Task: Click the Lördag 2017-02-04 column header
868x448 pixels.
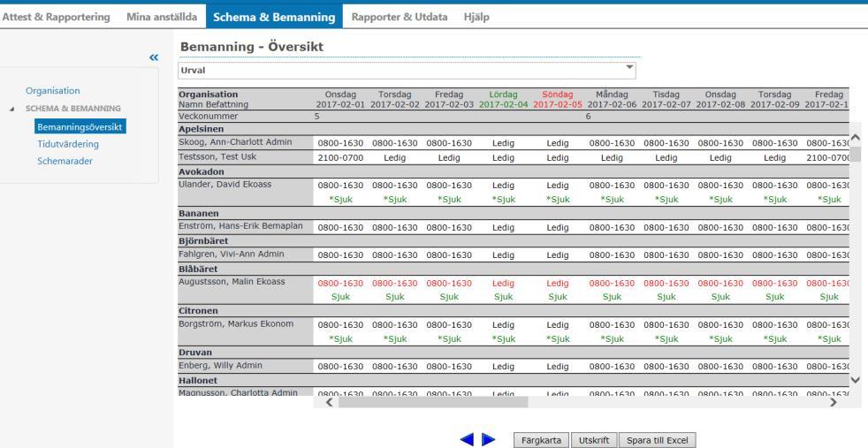Action: point(503,100)
